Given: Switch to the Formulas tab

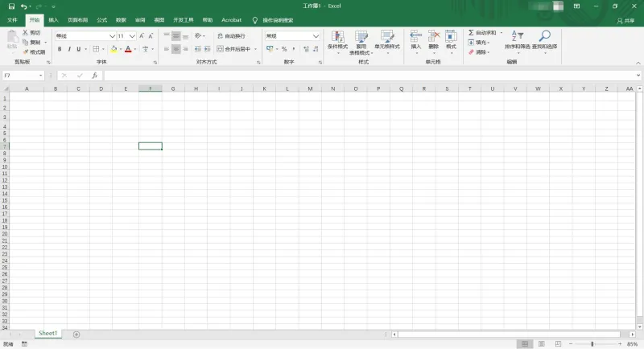Looking at the screenshot, I should [102, 20].
